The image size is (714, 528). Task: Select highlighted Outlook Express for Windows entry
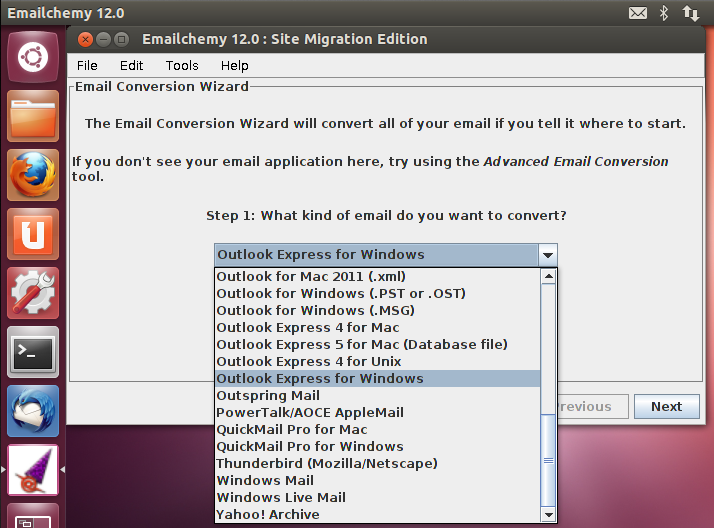tap(377, 379)
